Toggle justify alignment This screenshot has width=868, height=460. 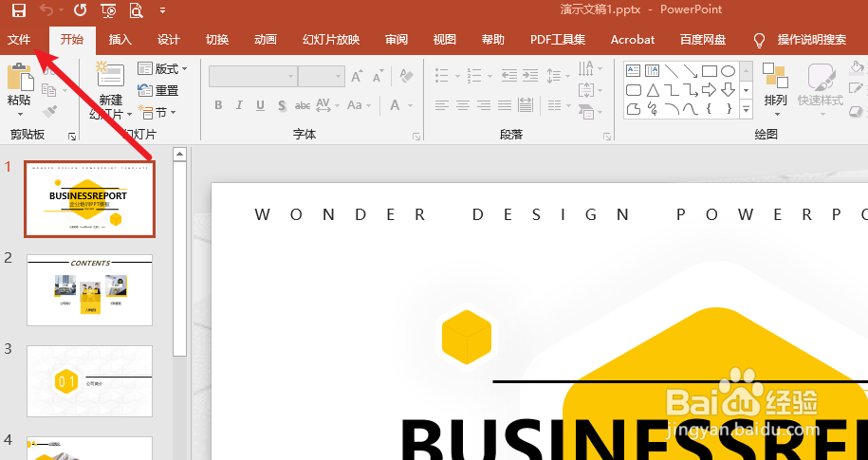pos(505,104)
